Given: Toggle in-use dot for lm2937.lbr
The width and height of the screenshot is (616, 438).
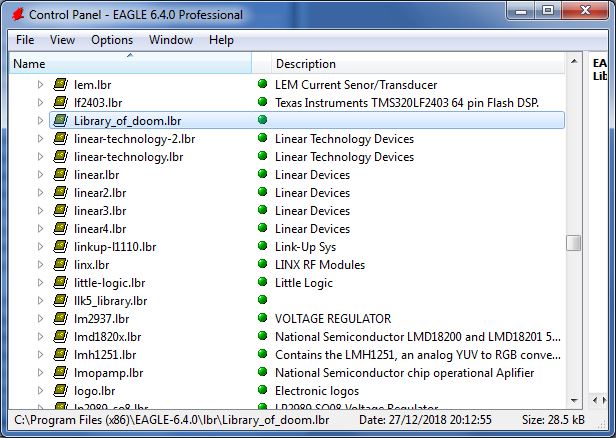Looking at the screenshot, I should click(x=262, y=318).
